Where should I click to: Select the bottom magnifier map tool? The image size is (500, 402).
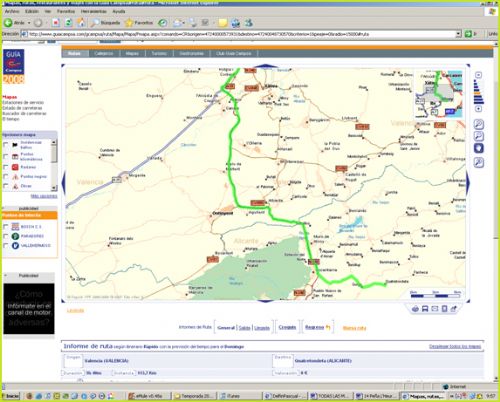tap(479, 163)
